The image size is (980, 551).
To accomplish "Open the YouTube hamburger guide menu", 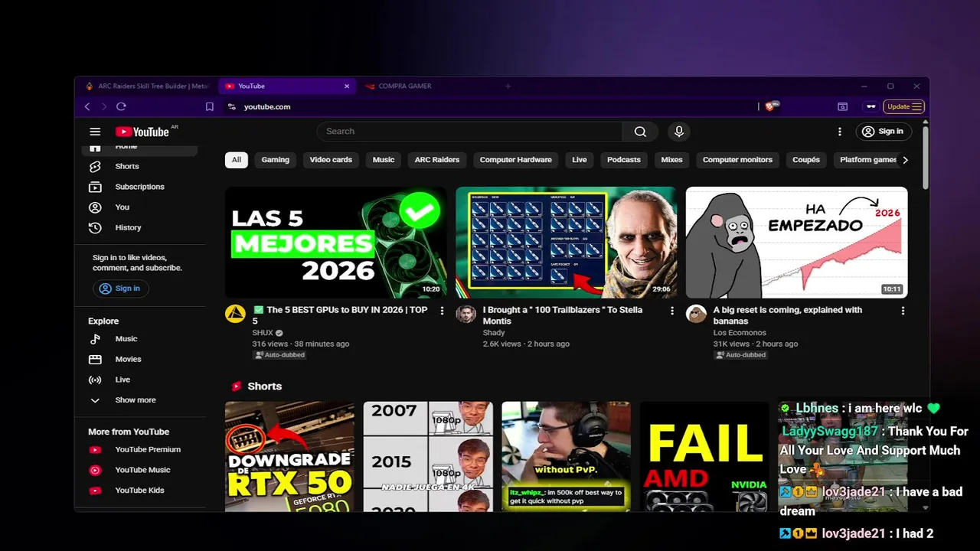I will pyautogui.click(x=95, y=132).
